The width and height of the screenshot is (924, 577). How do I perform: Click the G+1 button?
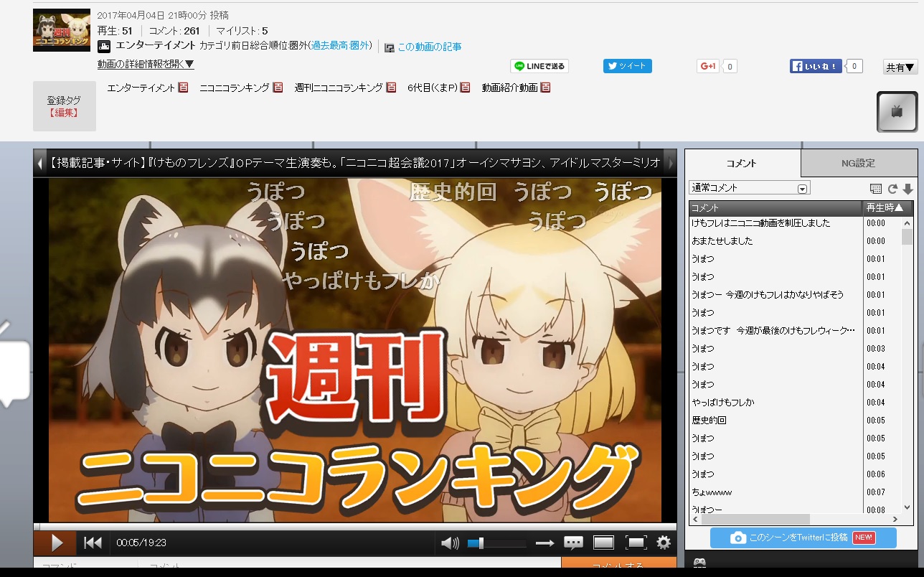pos(708,66)
